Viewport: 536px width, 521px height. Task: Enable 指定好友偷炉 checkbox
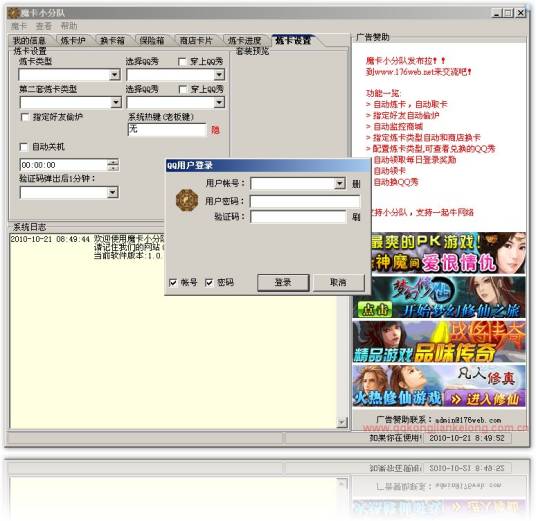pyautogui.click(x=25, y=117)
